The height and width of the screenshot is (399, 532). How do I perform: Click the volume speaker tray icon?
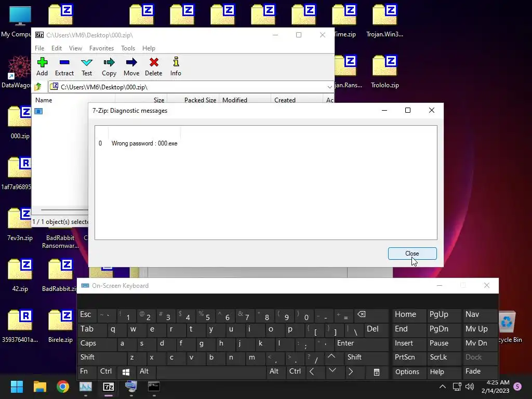[x=470, y=387]
